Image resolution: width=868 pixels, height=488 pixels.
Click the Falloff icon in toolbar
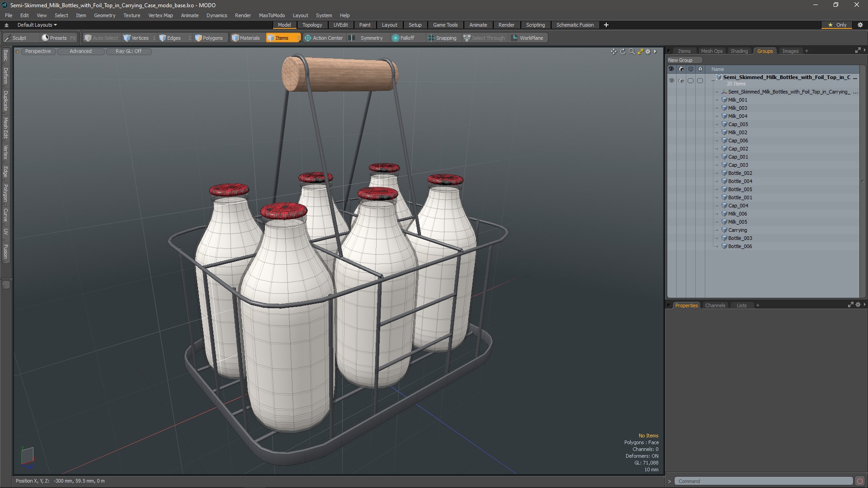pyautogui.click(x=395, y=38)
